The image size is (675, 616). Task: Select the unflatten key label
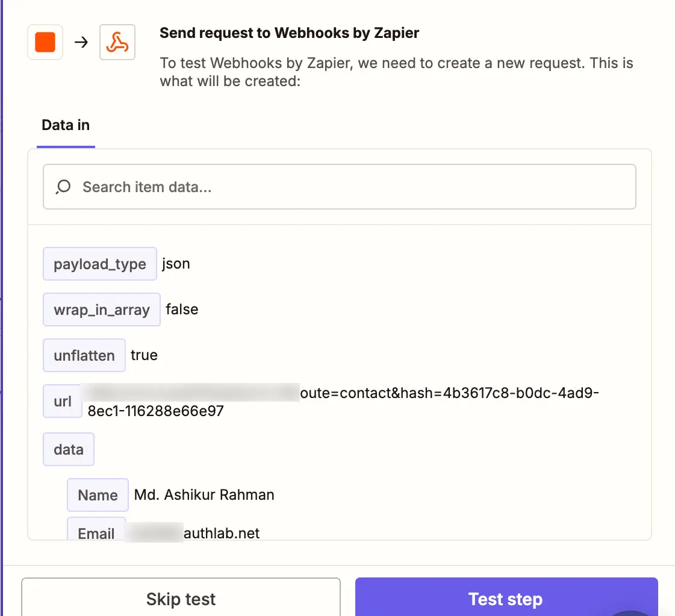(x=84, y=355)
